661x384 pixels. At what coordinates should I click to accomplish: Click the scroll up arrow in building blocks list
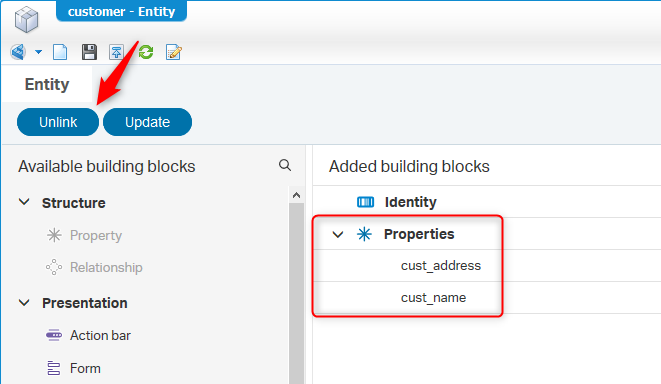point(296,195)
